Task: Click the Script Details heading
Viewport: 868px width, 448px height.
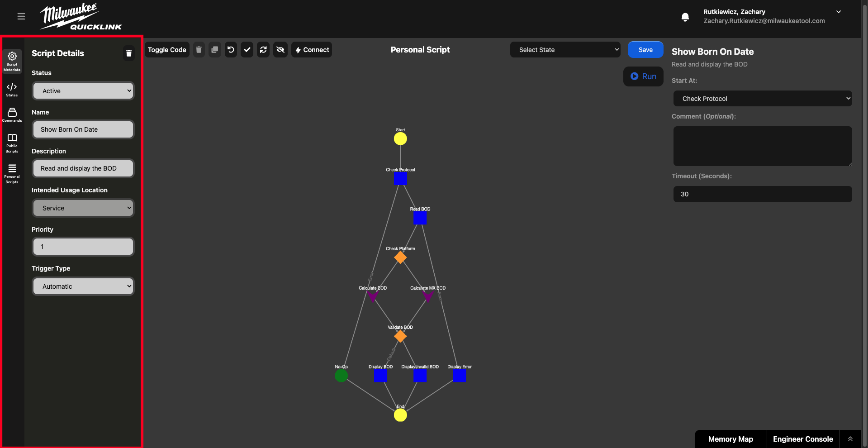Action: [58, 53]
